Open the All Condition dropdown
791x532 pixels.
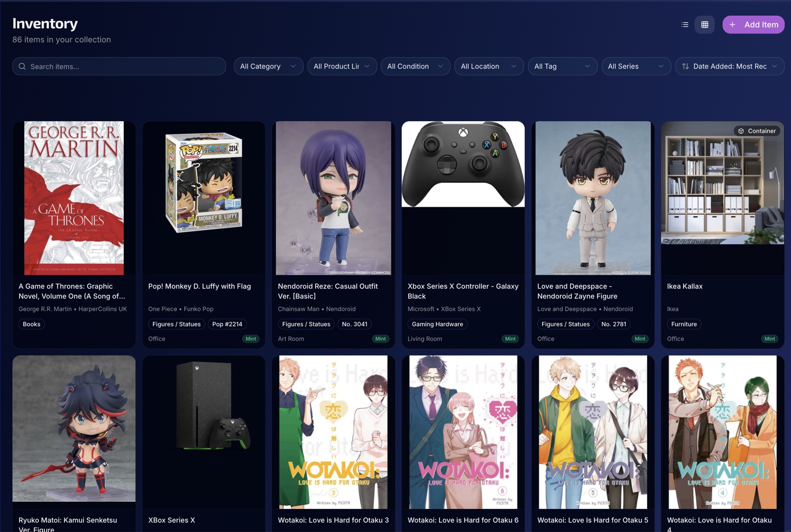point(415,66)
